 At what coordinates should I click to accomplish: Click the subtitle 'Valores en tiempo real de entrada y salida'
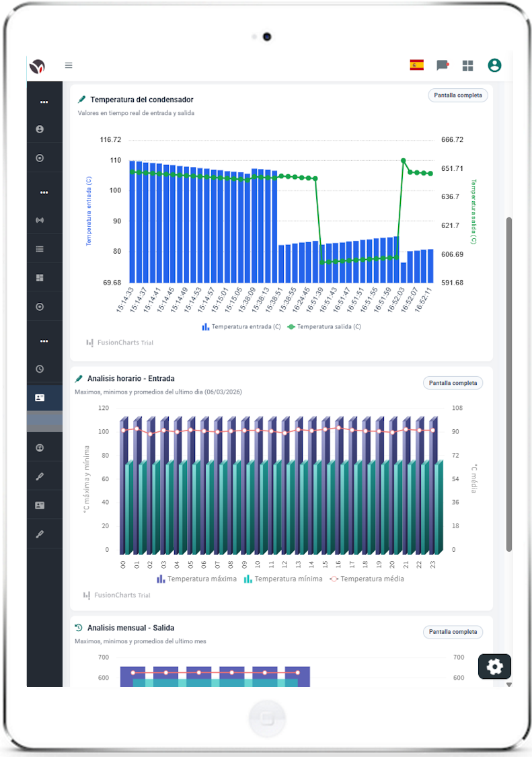tap(136, 113)
